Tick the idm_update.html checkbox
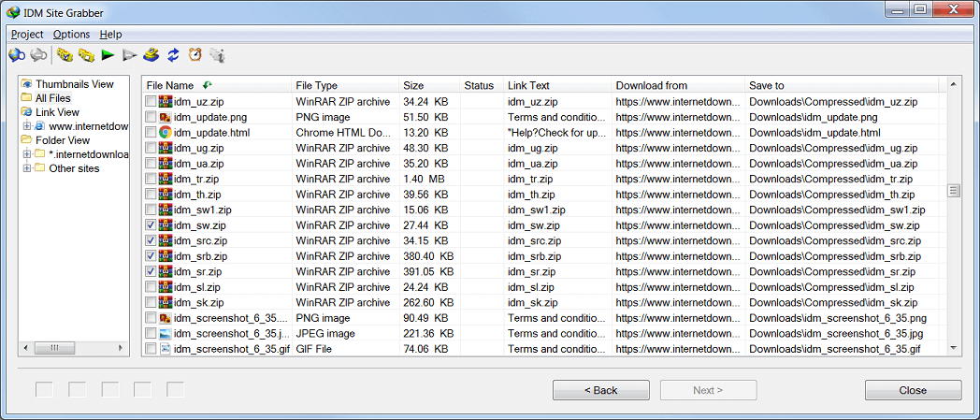980x420 pixels. coord(151,133)
